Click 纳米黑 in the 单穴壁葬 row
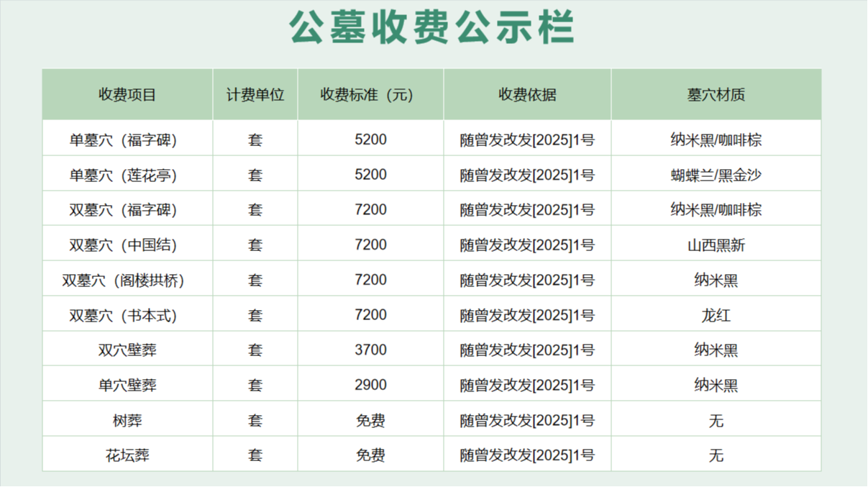This screenshot has width=868, height=487. pyautogui.click(x=716, y=384)
